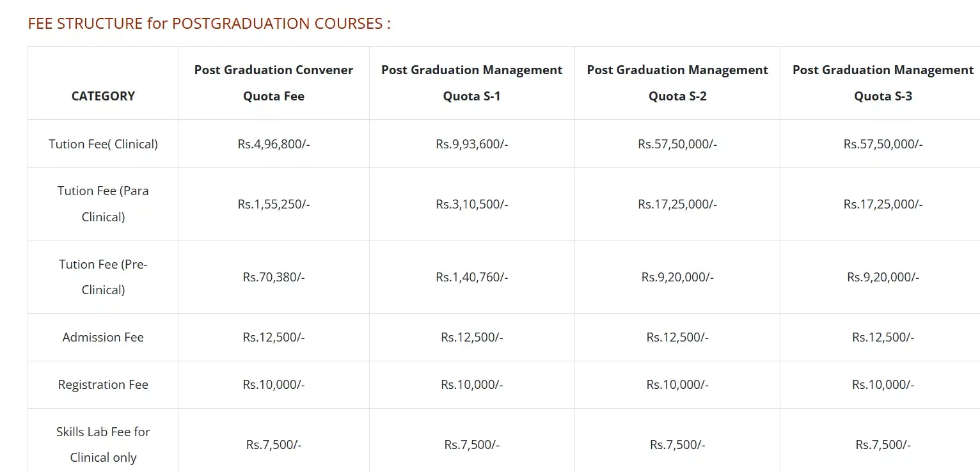Click Rs.57,50,000/- in the Quota S-2 column
The height and width of the screenshot is (472, 980).
click(677, 144)
